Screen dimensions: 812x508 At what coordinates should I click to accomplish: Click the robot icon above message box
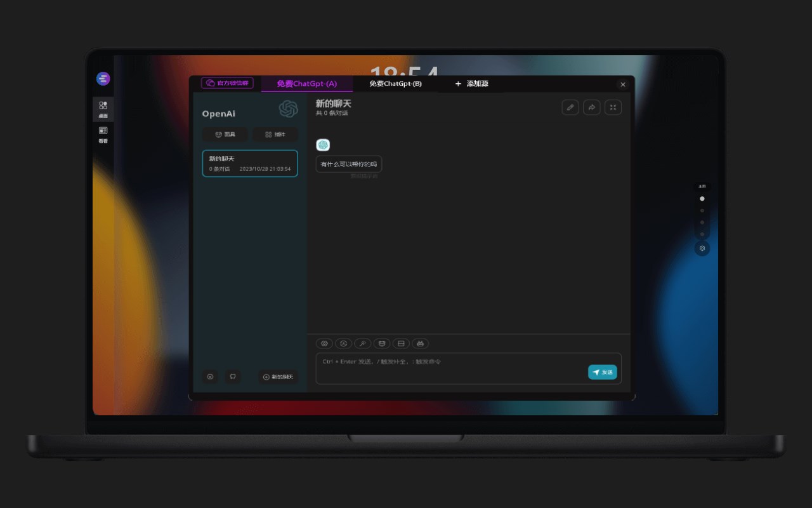(x=419, y=344)
